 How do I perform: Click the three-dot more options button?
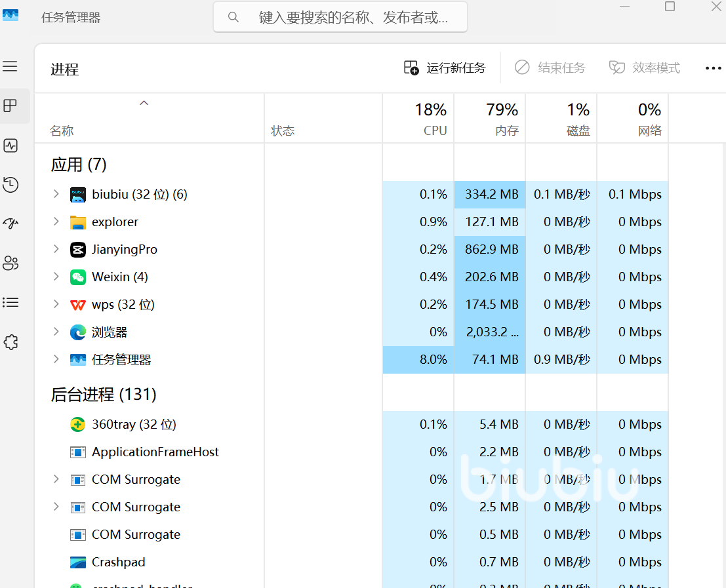[x=713, y=68]
